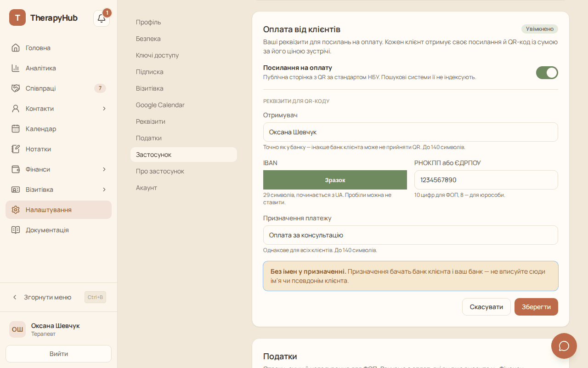Click the green Зразок IBAN button

[335, 180]
